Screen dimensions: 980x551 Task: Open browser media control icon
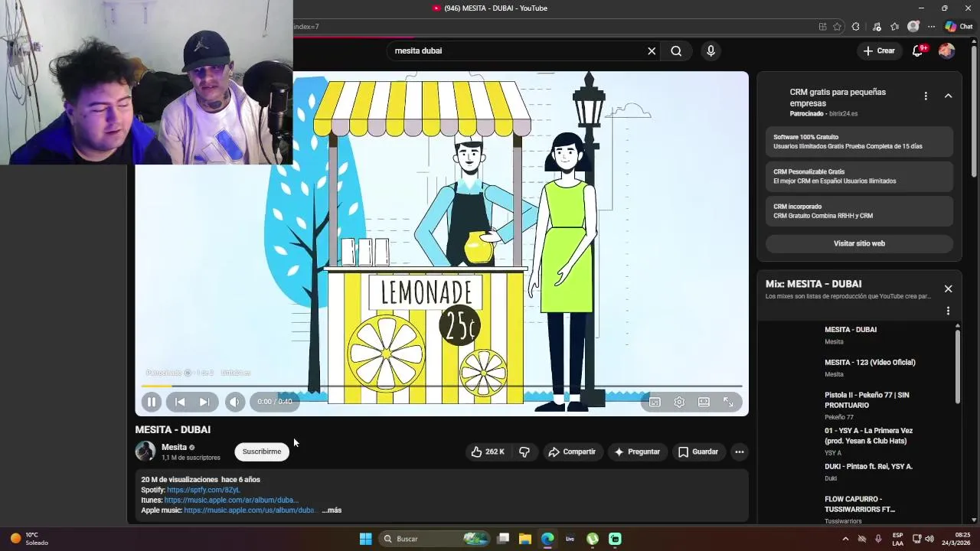tap(877, 27)
